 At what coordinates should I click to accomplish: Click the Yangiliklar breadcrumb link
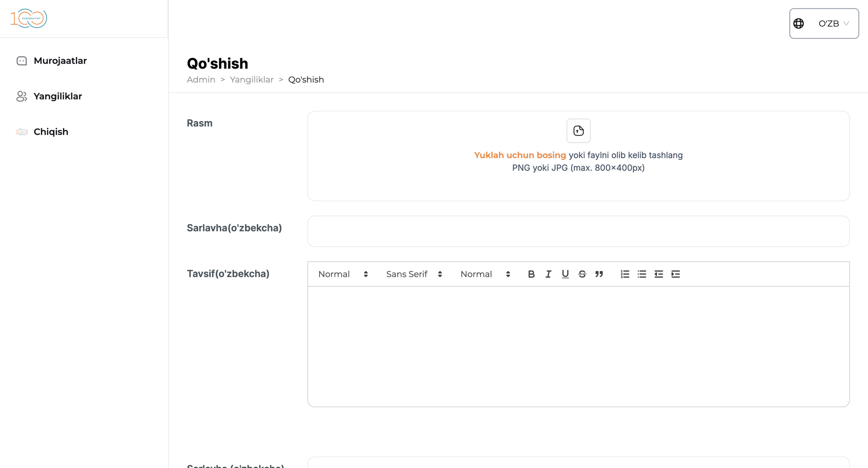(251, 80)
